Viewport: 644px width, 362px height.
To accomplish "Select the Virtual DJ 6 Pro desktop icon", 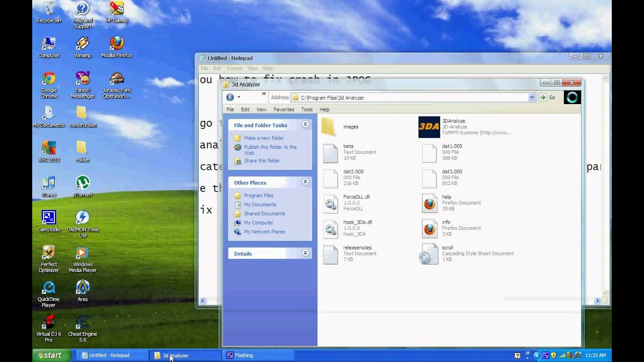I will 49,322.
